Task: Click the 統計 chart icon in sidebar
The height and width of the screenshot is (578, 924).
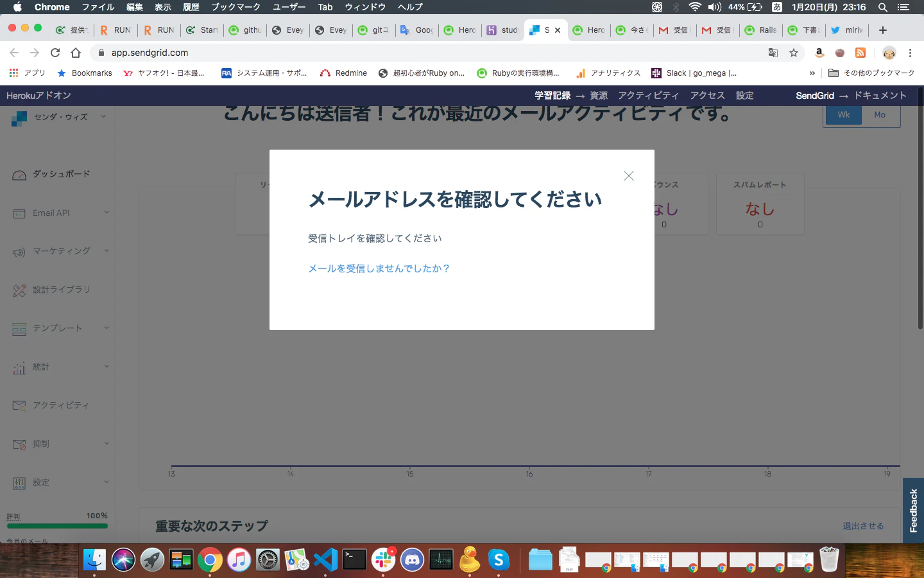Action: 19,367
